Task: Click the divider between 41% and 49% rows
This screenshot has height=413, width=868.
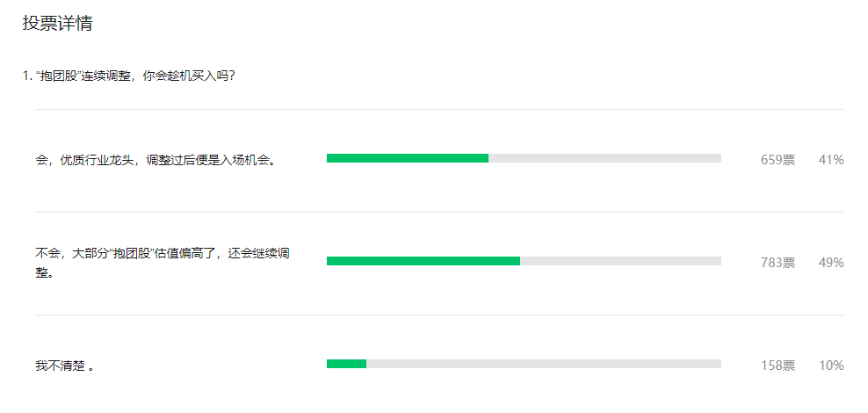Action: [x=439, y=212]
